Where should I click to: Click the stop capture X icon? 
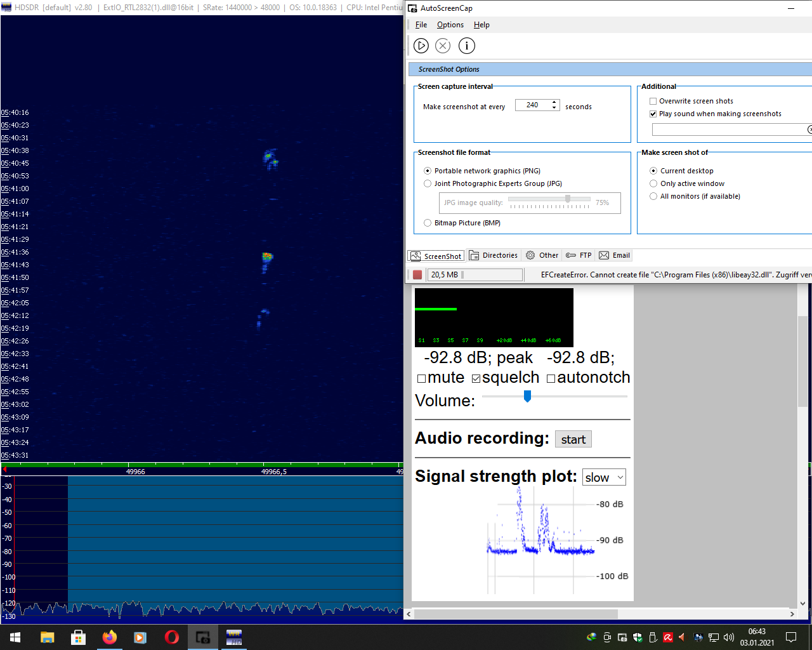pyautogui.click(x=443, y=46)
